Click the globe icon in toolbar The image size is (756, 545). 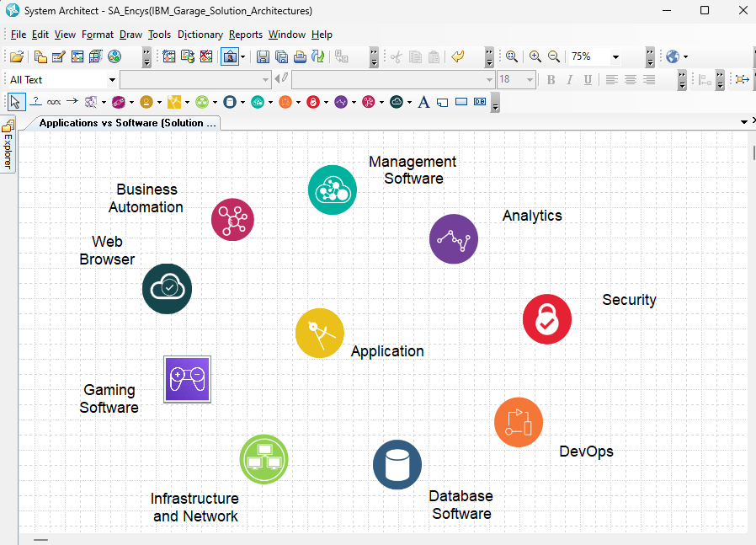click(x=673, y=57)
